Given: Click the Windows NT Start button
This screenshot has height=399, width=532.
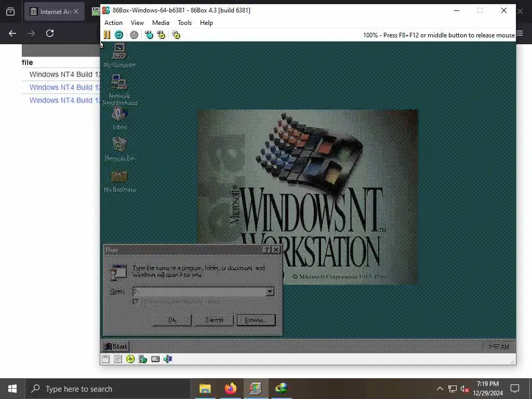Looking at the screenshot, I should [115, 347].
